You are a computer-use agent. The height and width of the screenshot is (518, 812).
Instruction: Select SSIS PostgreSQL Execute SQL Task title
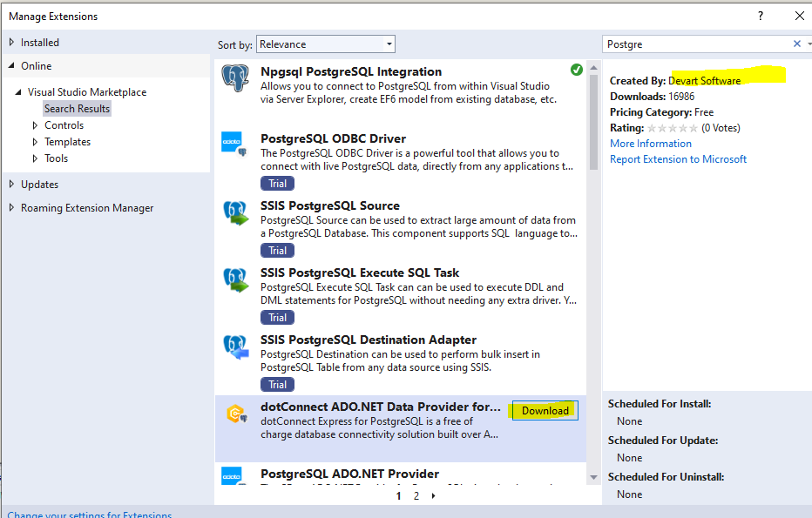pos(360,272)
